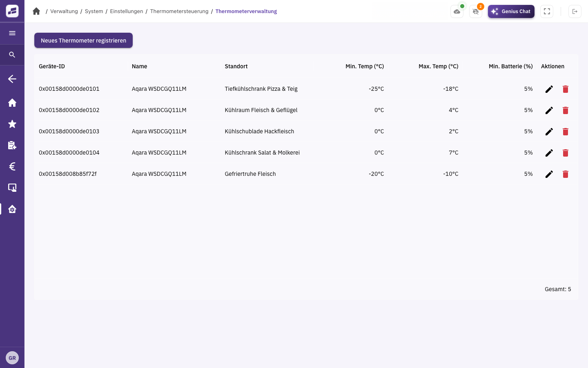Screen dimensions: 588x368
Task: Edit the Tiefkühlschrank Pizza & Teig thermometer
Action: 549,89
